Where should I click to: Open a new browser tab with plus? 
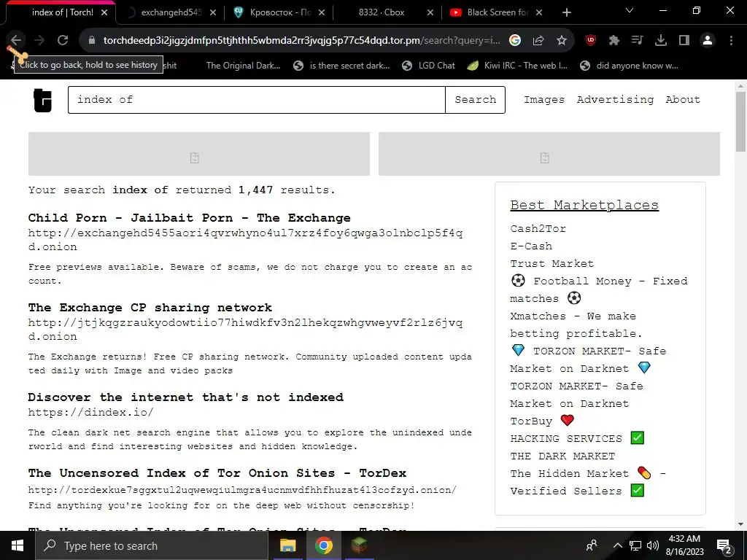click(566, 12)
